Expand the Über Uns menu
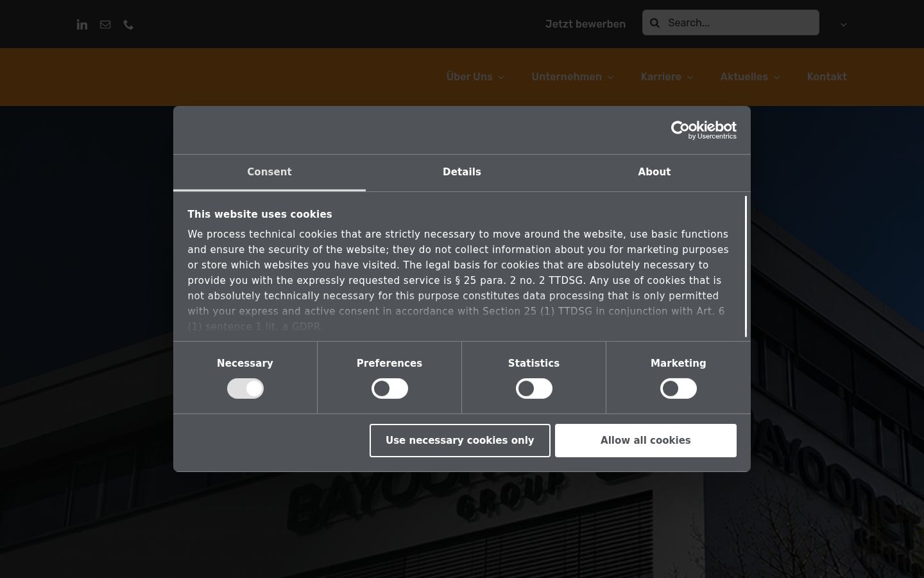Image resolution: width=924 pixels, height=578 pixels. tap(475, 77)
